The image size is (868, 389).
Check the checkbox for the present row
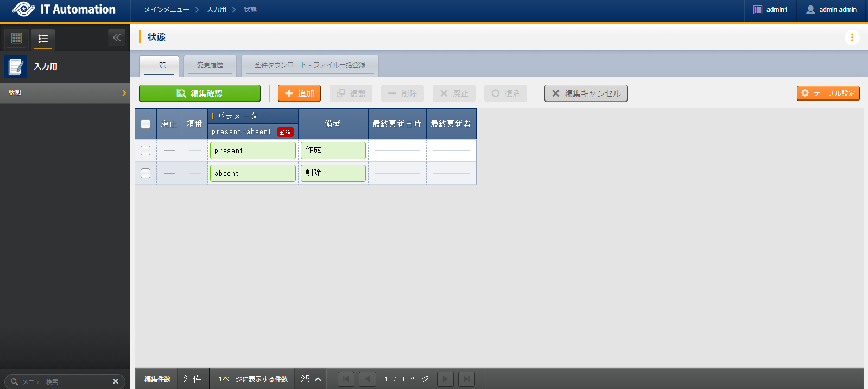click(x=145, y=150)
